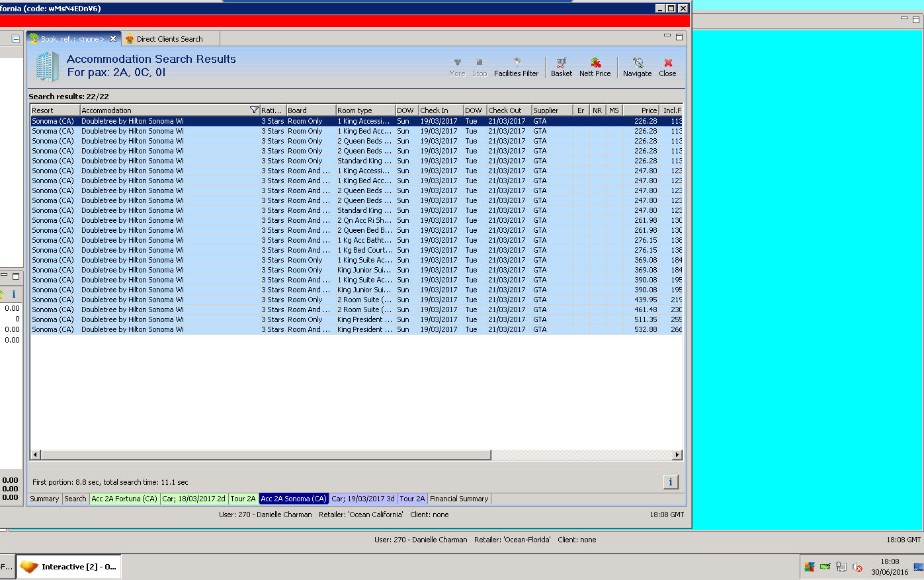Image resolution: width=924 pixels, height=580 pixels.
Task: Show Nett Price for results
Action: [595, 67]
